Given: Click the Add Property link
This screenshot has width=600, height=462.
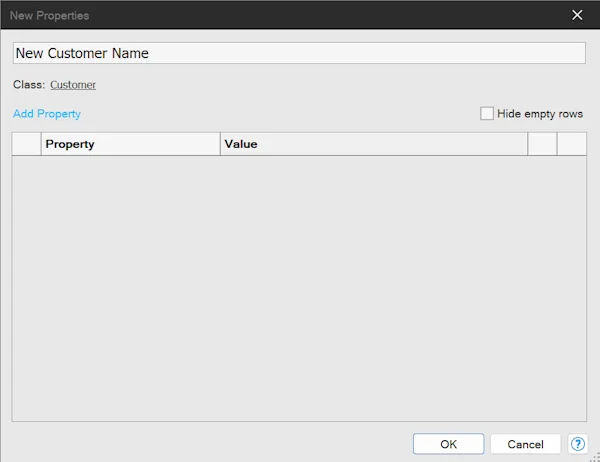Looking at the screenshot, I should pos(47,114).
